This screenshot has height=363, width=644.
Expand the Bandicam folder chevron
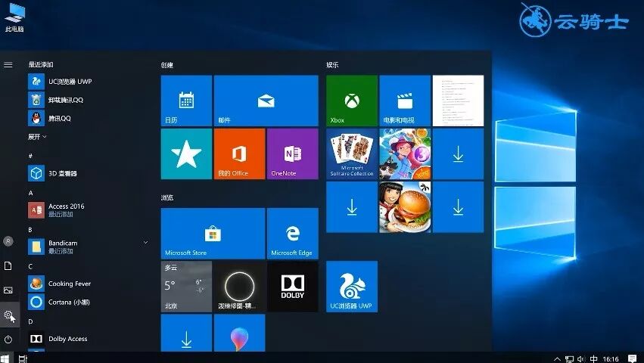(x=145, y=243)
